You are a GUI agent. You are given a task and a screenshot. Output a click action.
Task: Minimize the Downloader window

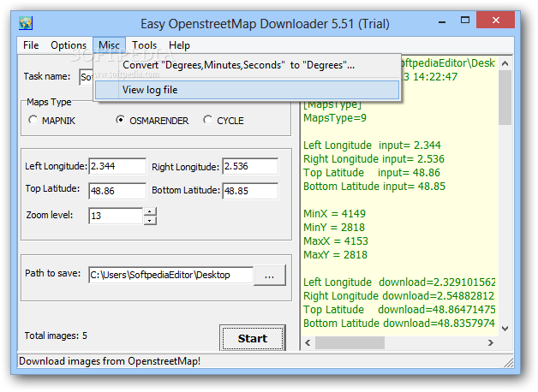pyautogui.click(x=442, y=21)
